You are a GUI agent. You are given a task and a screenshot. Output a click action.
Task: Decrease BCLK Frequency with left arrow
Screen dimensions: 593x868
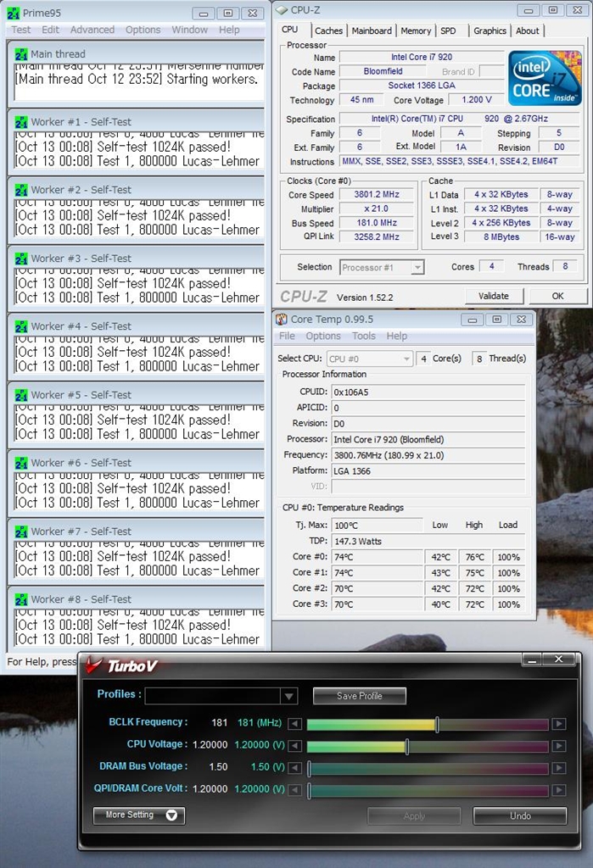point(295,724)
